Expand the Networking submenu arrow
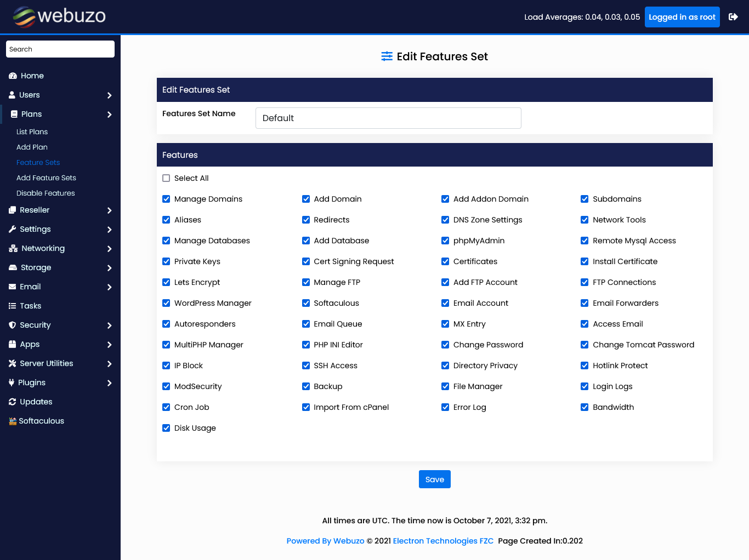Screen dimensions: 749x560 pyautogui.click(x=109, y=249)
